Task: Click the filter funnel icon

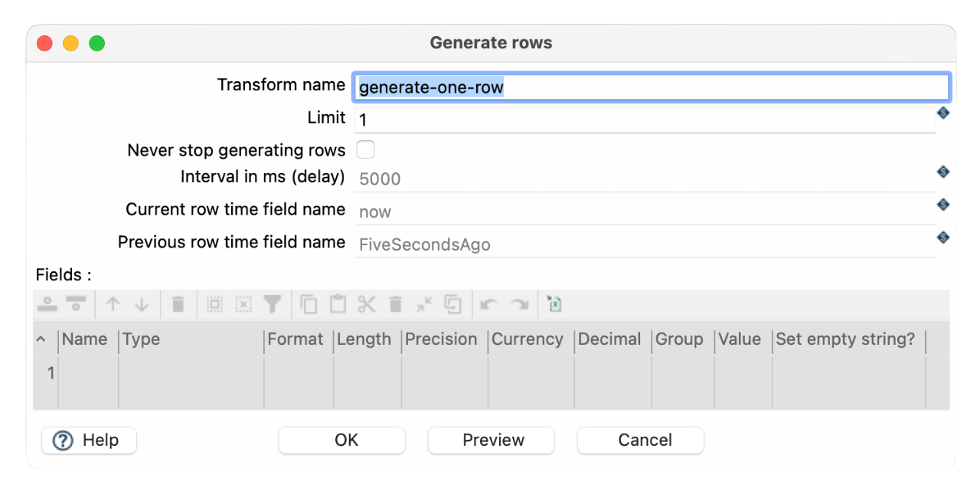Action: (x=272, y=304)
